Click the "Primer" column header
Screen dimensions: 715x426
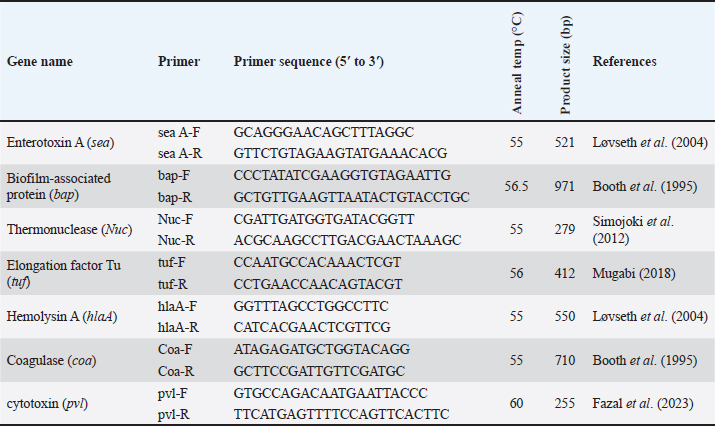[179, 61]
